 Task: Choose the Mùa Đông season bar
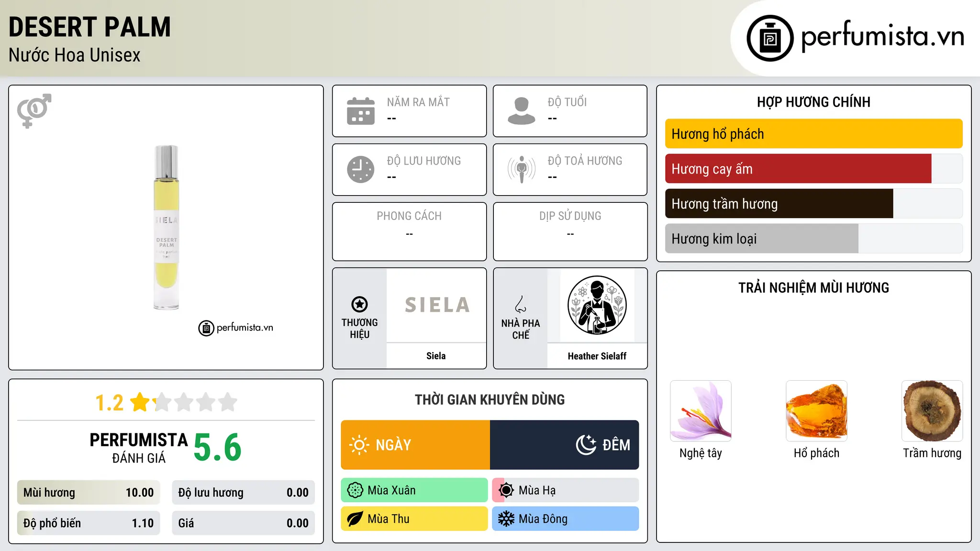click(566, 519)
